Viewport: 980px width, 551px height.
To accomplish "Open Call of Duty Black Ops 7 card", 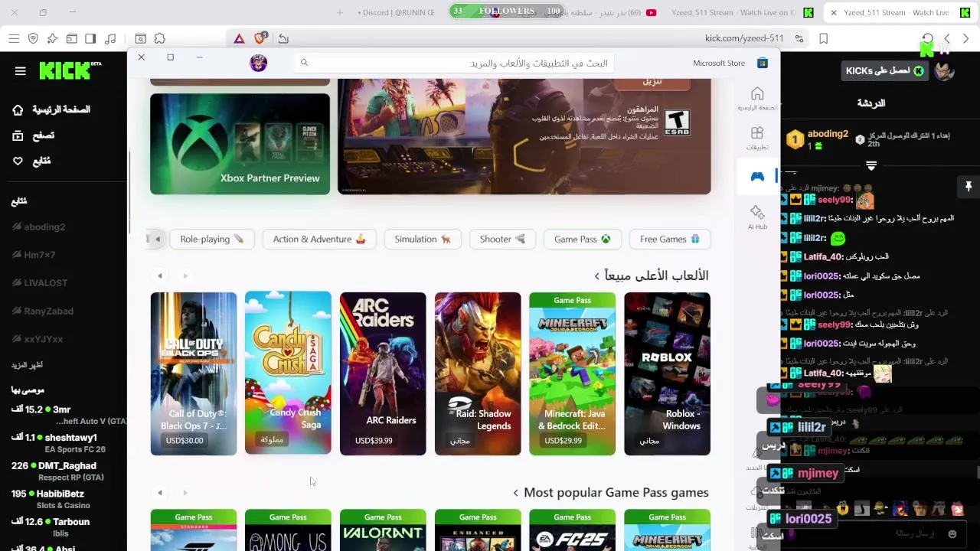I will pos(194,373).
